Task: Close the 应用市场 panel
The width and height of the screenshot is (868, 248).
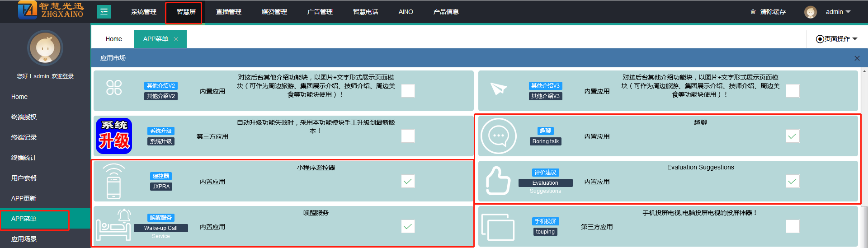Action: (857, 58)
